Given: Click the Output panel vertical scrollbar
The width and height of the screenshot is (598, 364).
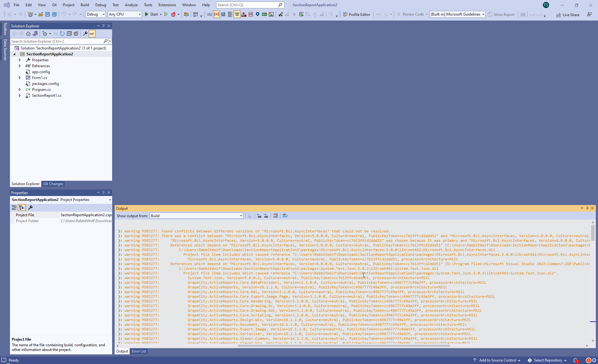Looking at the screenshot, I should coord(593,232).
